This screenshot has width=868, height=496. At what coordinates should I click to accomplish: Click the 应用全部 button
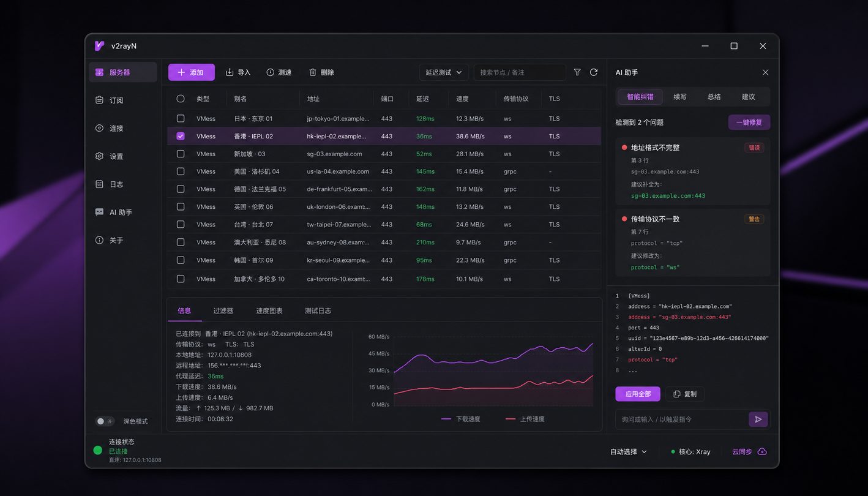[x=638, y=394]
